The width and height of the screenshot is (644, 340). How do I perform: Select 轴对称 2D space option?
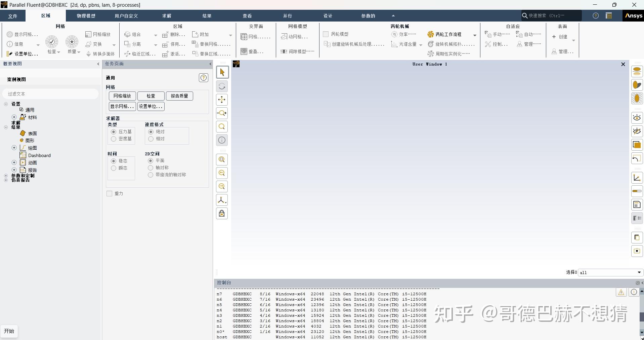[151, 168]
